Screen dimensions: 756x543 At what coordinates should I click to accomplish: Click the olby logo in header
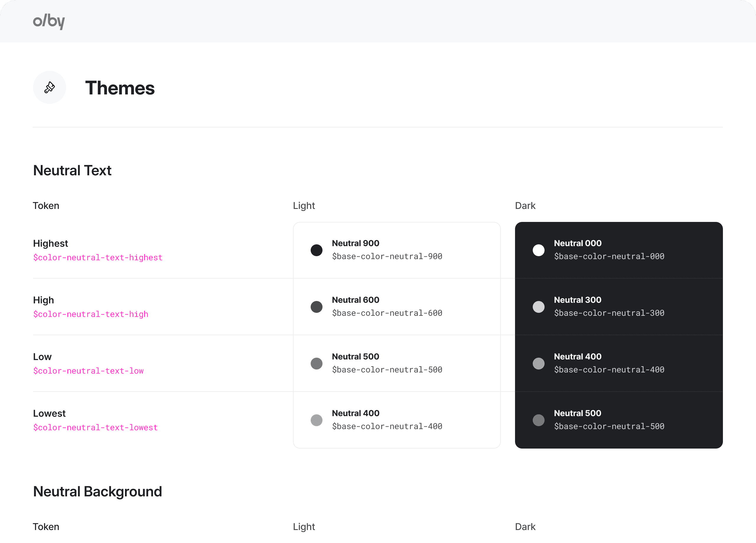49,21
